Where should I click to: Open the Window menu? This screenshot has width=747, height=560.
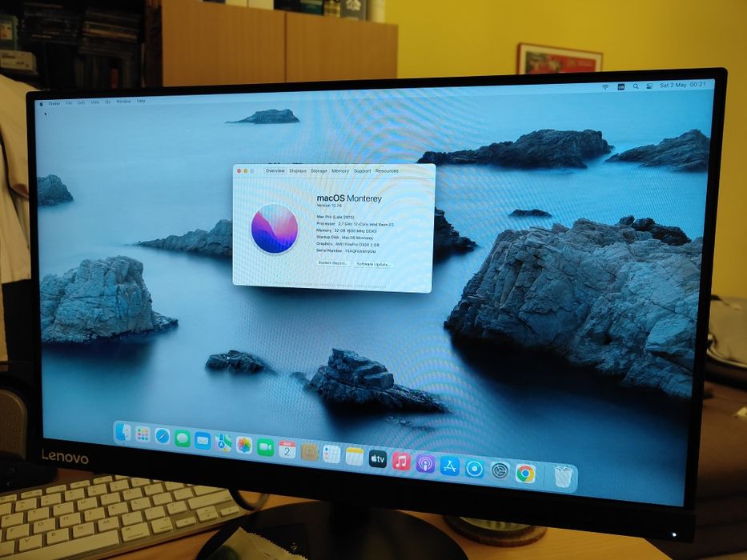click(123, 102)
